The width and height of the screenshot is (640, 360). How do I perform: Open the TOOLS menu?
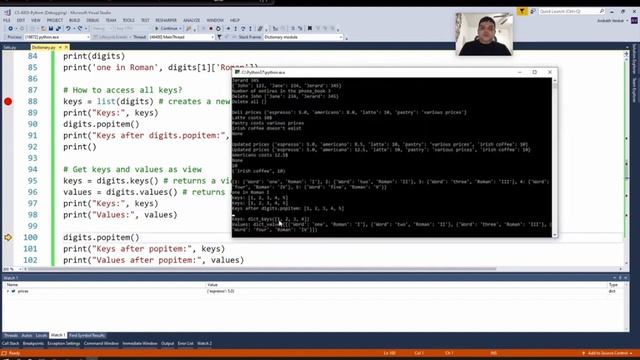point(129,20)
